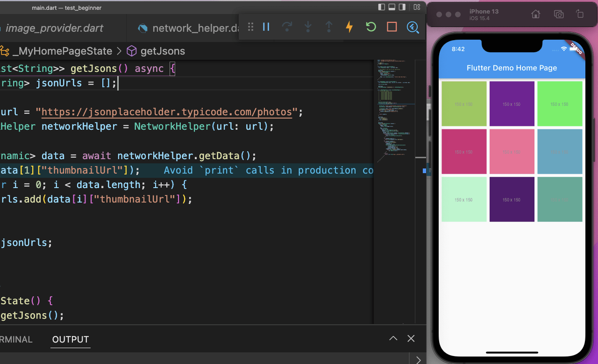This screenshot has height=364, width=598.
Task: Tap the crimson thumbnail in second row
Action: (x=464, y=152)
